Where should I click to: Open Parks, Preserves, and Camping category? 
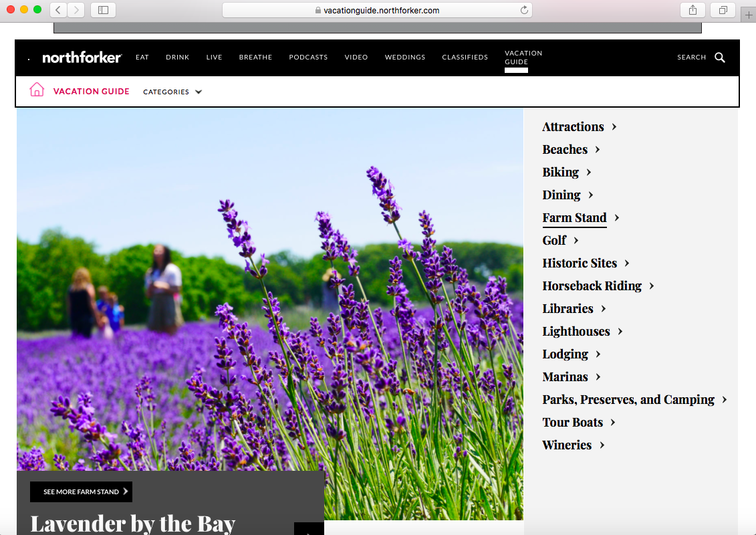(x=628, y=399)
